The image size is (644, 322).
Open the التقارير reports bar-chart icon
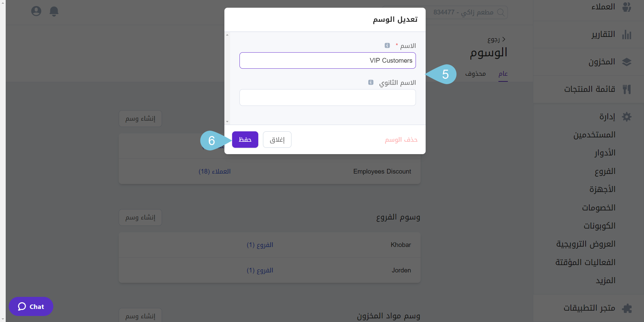[x=627, y=35]
